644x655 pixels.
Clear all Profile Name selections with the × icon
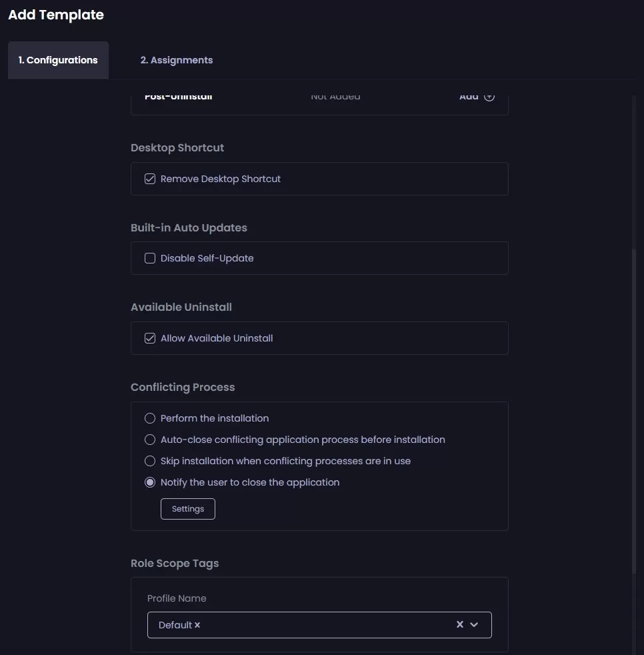click(459, 624)
